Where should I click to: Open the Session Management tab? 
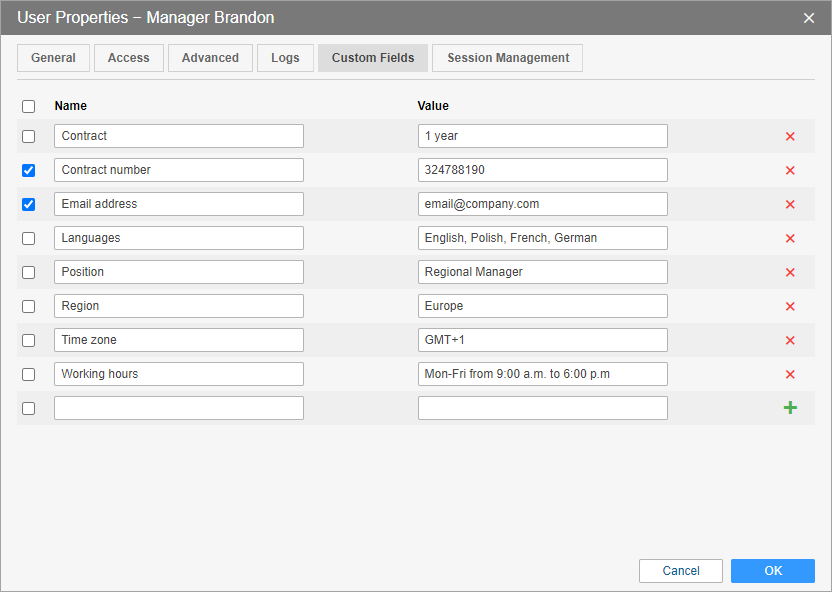click(x=508, y=58)
